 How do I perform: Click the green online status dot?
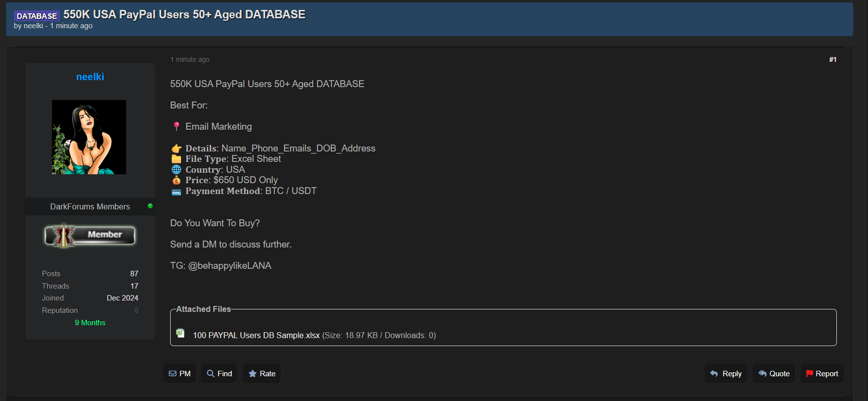coord(150,206)
